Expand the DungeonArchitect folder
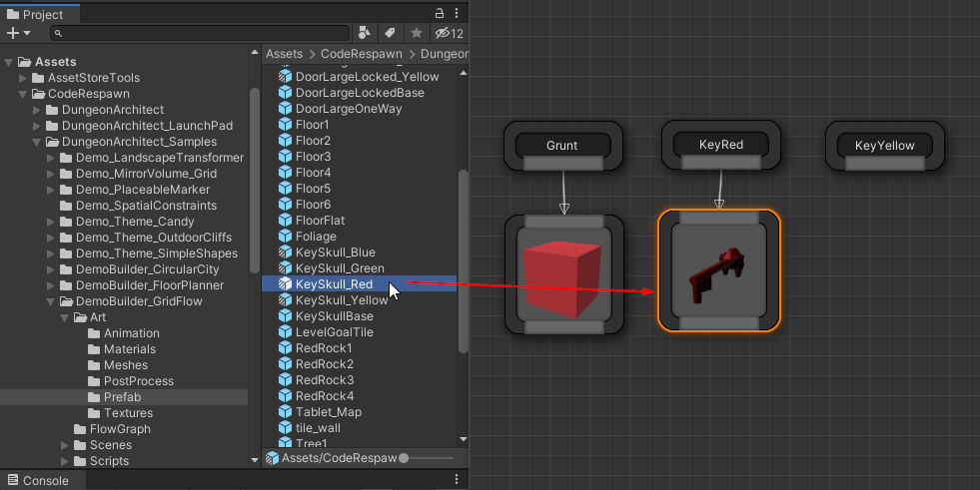This screenshot has height=490, width=980. (37, 110)
